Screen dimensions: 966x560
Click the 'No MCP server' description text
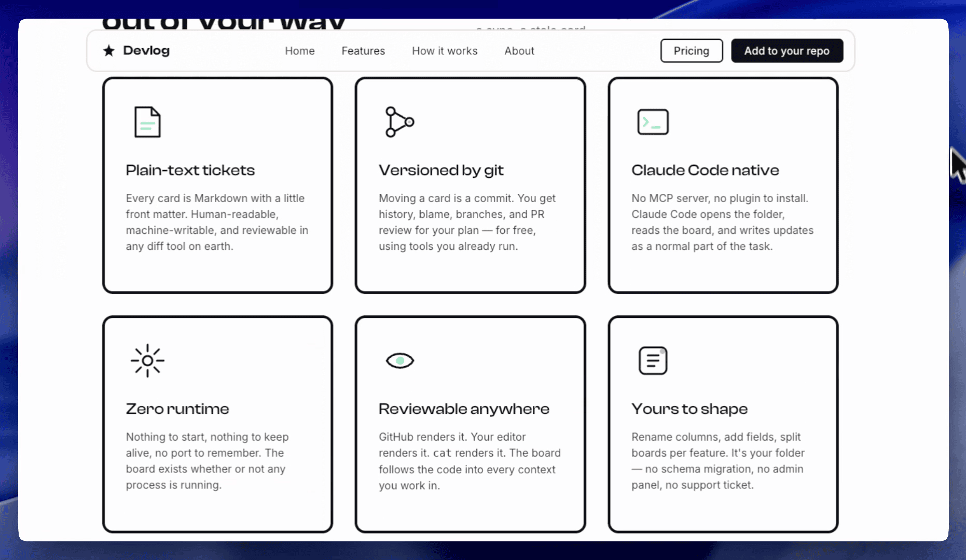click(722, 222)
